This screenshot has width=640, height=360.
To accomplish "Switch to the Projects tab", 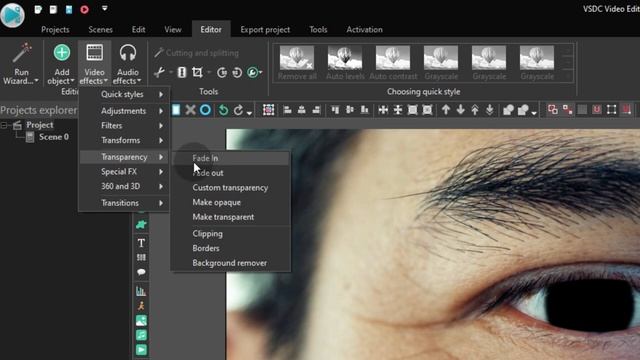I will click(55, 29).
